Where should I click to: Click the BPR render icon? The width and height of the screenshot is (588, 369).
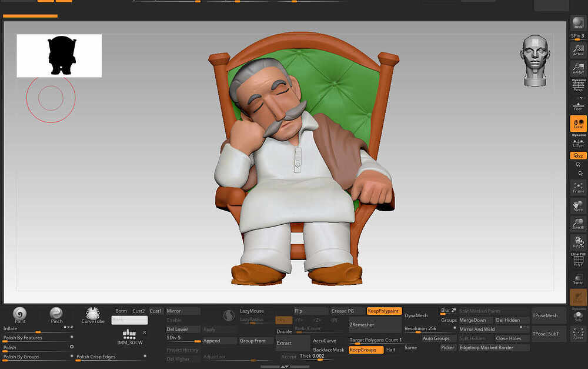(x=578, y=23)
